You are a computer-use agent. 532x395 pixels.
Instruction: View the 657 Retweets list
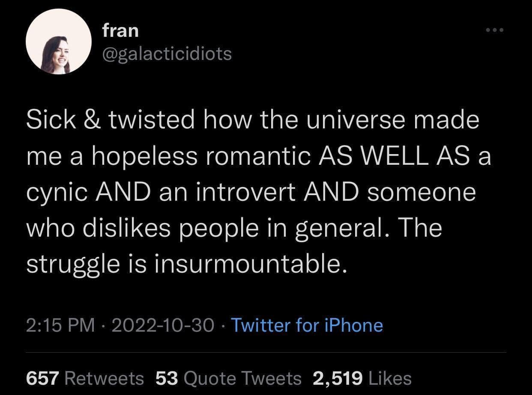[x=85, y=378]
